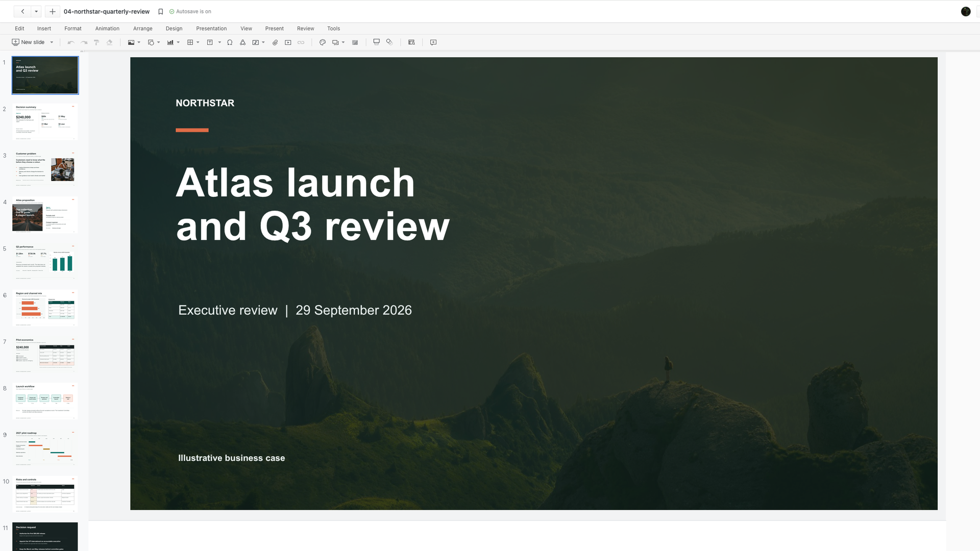This screenshot has height=551, width=980.
Task: Select slide 8 Launch workflow thumbnail
Action: (45, 401)
